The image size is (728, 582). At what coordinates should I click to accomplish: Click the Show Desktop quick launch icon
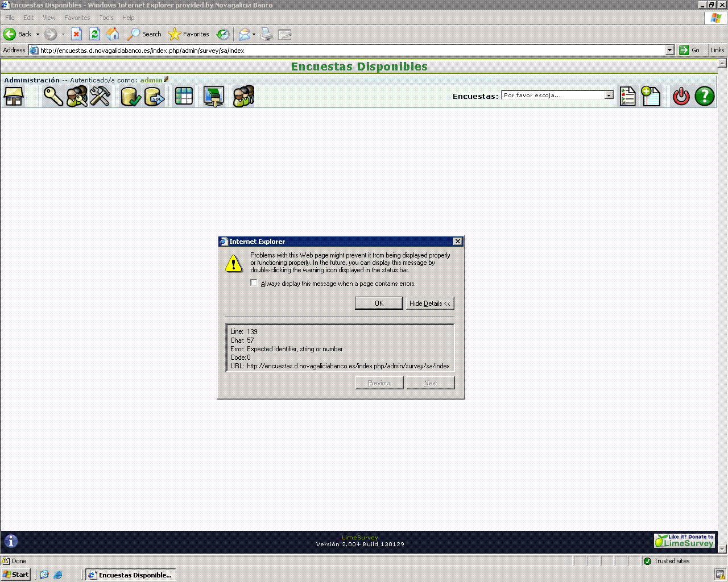(x=44, y=575)
